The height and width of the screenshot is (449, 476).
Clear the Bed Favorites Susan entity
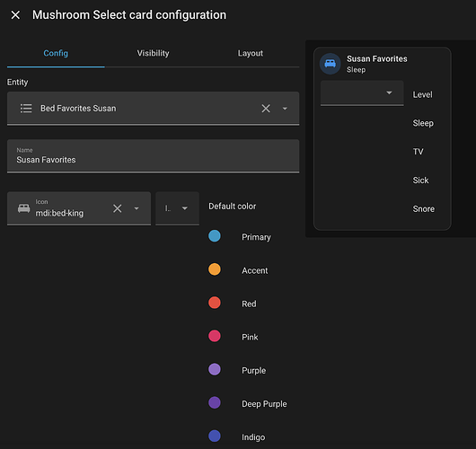coord(266,109)
